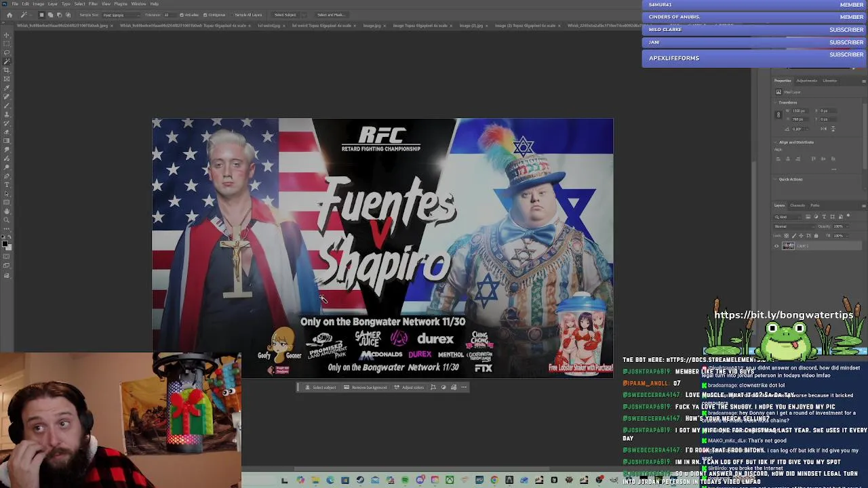Toggle lock position in Layers panel

click(x=802, y=235)
